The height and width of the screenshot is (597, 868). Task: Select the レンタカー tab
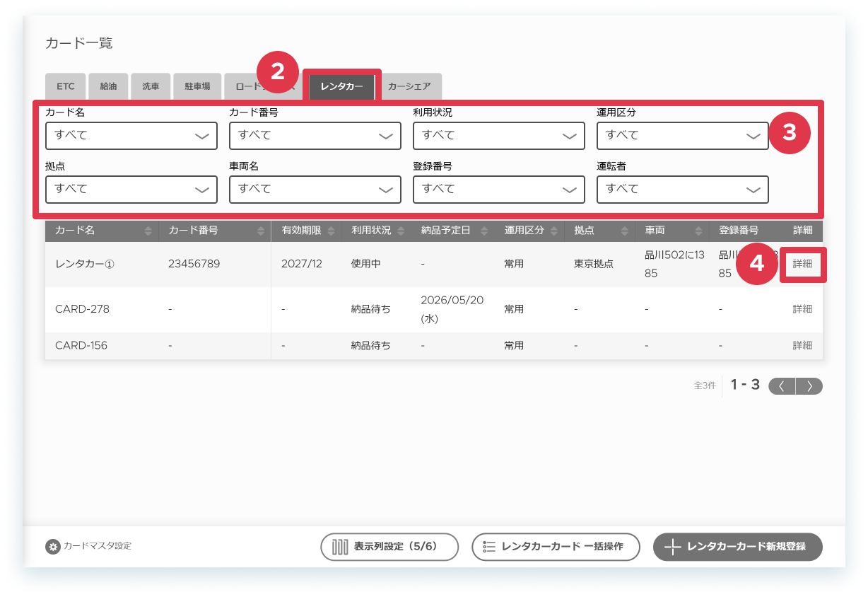[342, 86]
